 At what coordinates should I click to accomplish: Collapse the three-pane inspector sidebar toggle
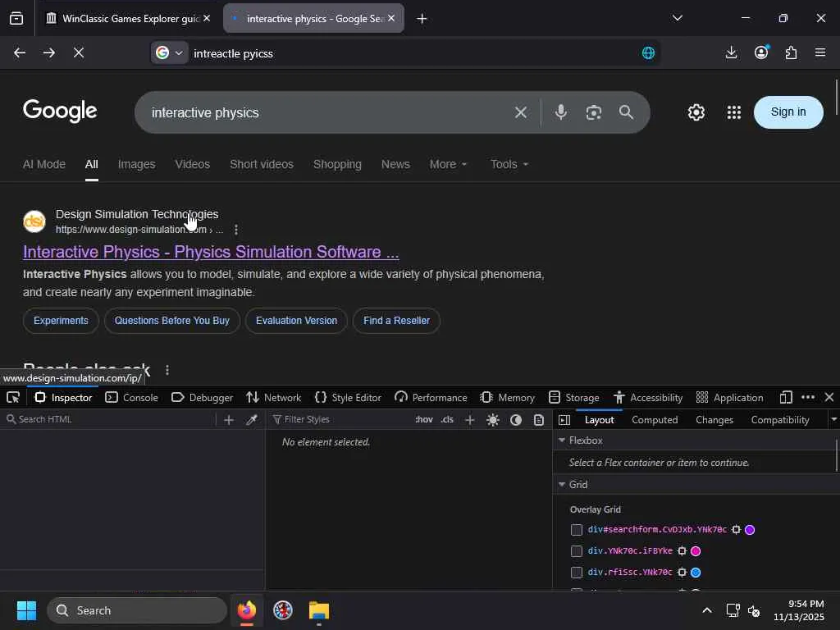coord(564,420)
